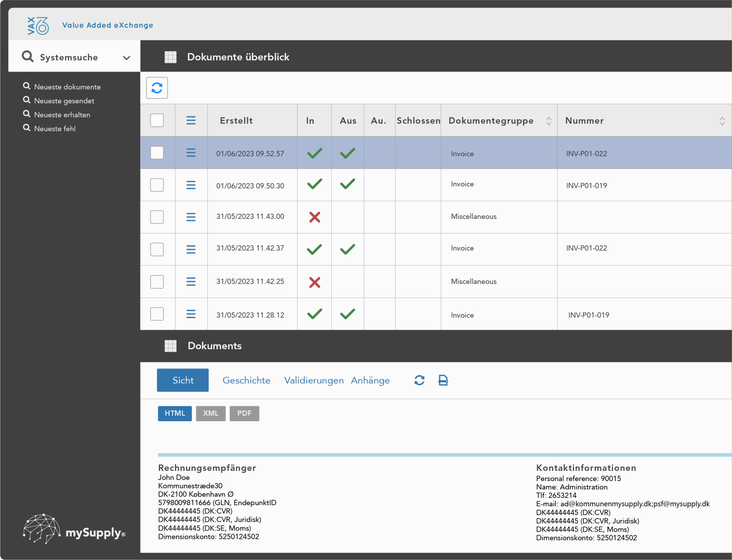Click the print icon in the Dokuments panel
The width and height of the screenshot is (732, 560).
pos(443,380)
